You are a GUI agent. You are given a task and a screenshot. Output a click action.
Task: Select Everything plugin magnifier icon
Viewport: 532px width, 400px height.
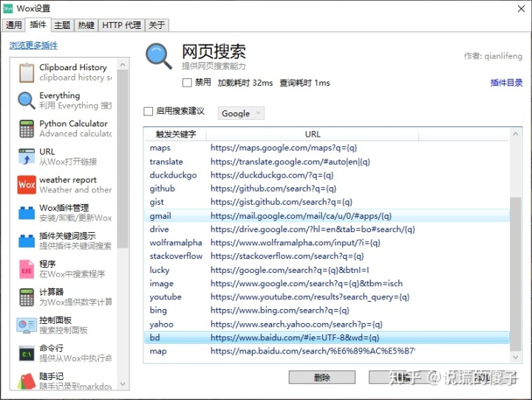(27, 101)
